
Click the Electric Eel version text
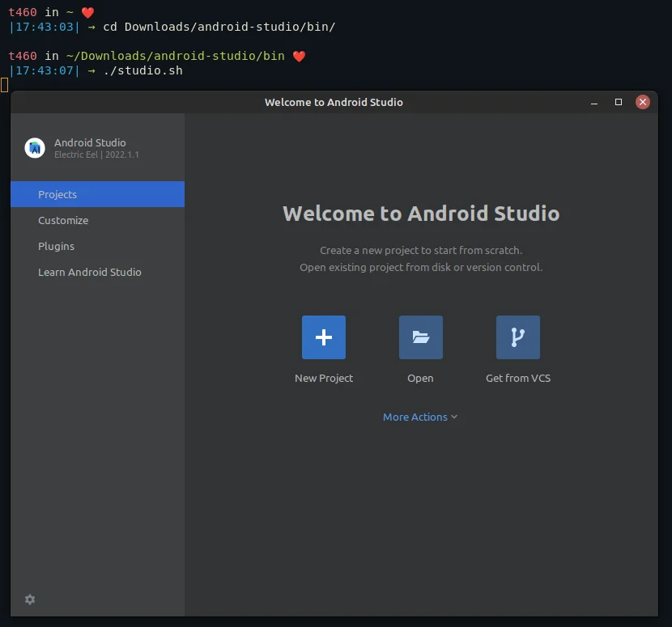(96, 155)
